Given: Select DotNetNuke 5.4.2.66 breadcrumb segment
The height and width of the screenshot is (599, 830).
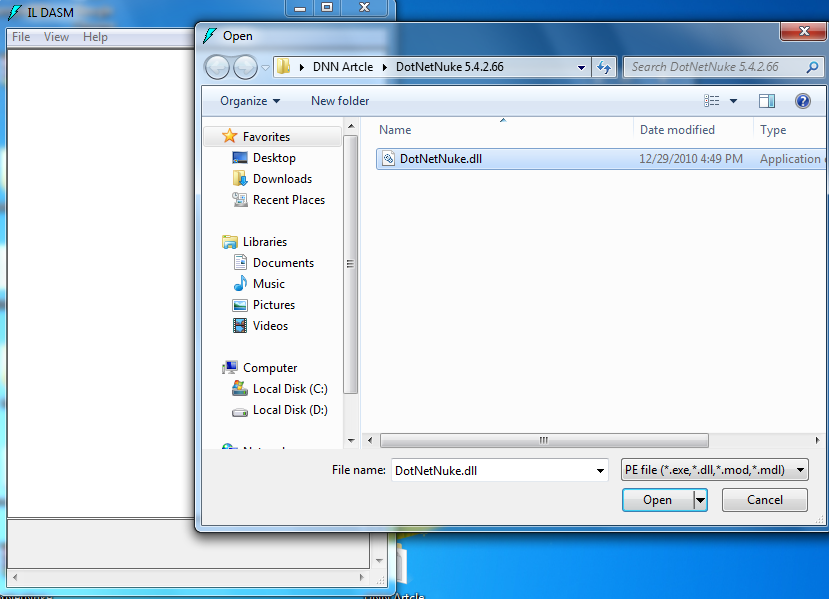Looking at the screenshot, I should 449,67.
